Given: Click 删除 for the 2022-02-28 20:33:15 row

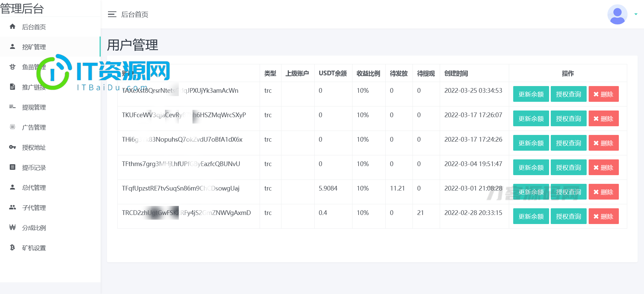Looking at the screenshot, I should point(603,216).
